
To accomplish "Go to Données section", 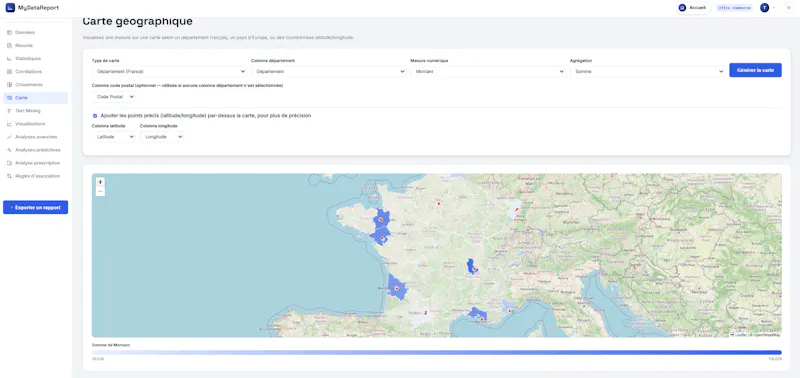I will point(35,33).
